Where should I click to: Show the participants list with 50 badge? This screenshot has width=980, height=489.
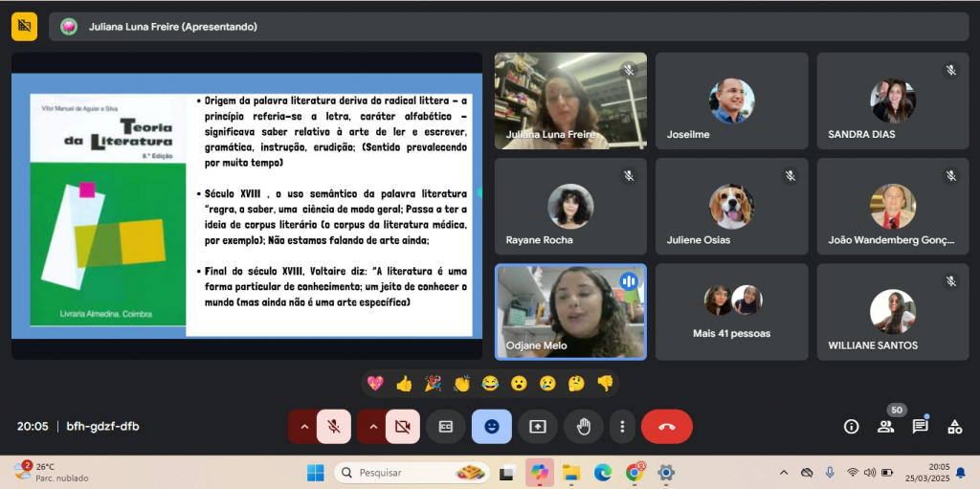click(x=885, y=427)
